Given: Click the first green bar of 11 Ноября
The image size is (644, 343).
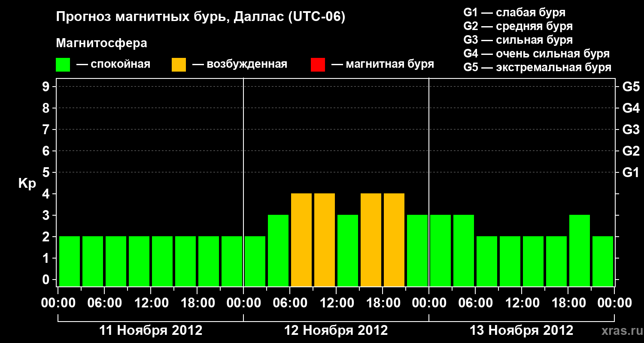Looking at the screenshot, I should (x=70, y=261).
